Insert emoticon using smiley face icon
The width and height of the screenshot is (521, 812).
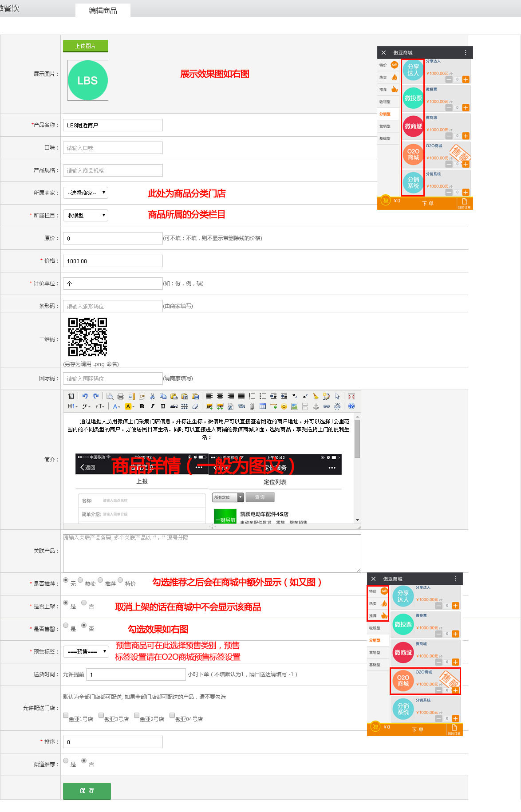point(284,406)
